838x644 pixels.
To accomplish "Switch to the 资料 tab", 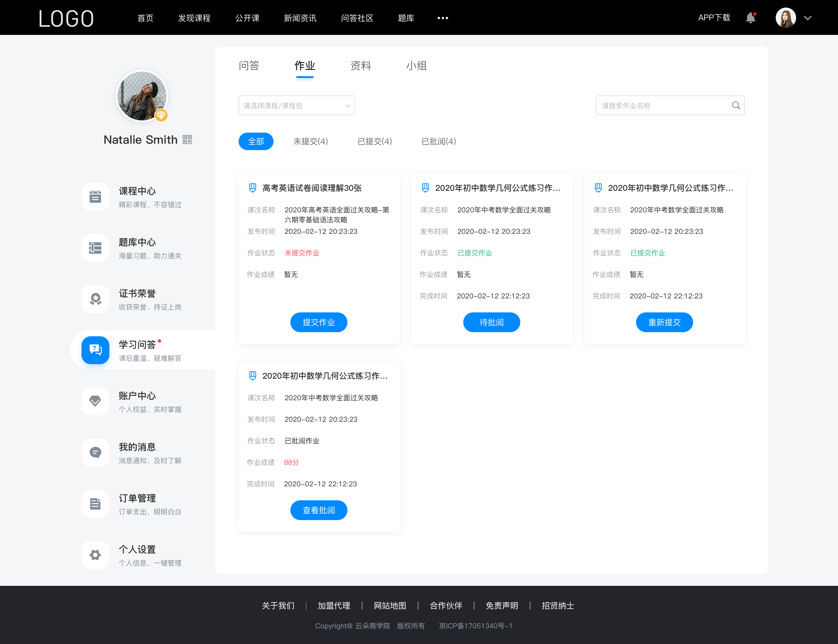I will click(x=361, y=66).
